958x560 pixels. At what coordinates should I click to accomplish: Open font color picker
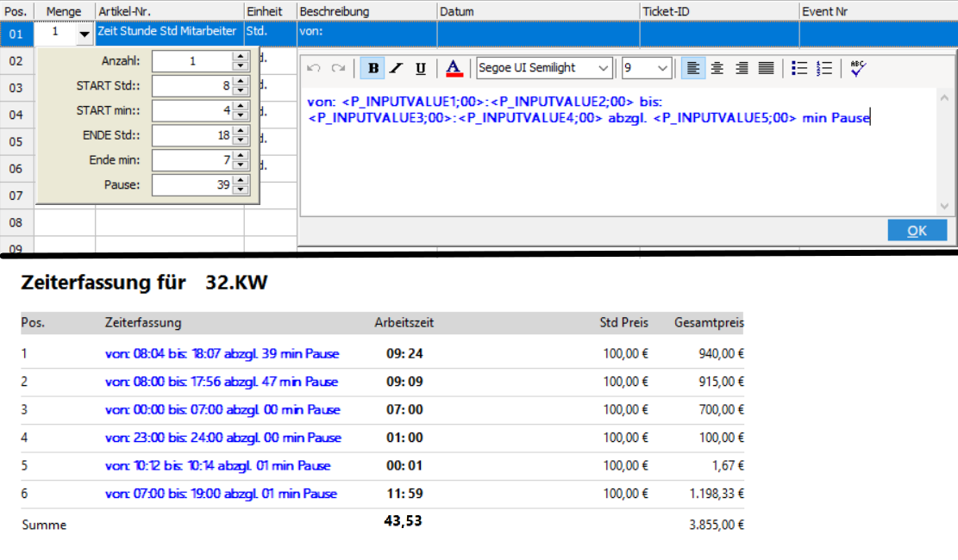454,68
